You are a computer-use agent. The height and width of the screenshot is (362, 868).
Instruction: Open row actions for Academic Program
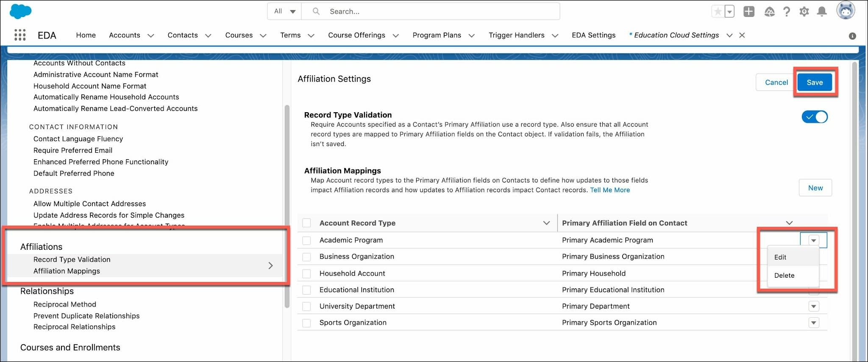coord(813,240)
